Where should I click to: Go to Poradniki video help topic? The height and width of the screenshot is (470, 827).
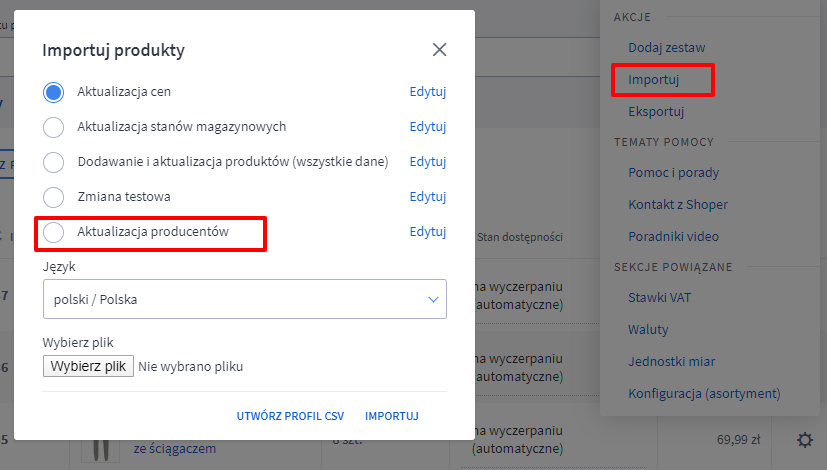tap(674, 236)
